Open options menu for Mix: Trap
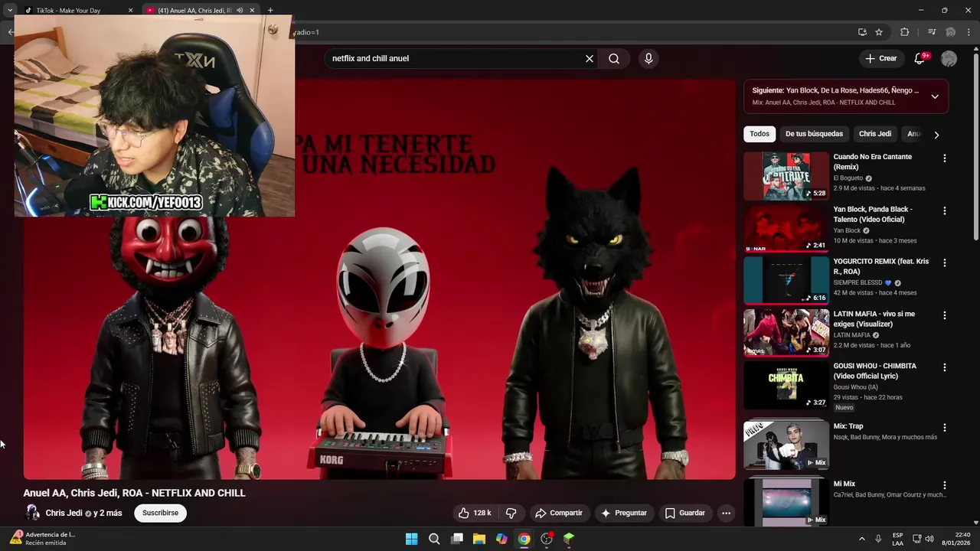Screen dimensions: 980x551 pyautogui.click(x=944, y=428)
